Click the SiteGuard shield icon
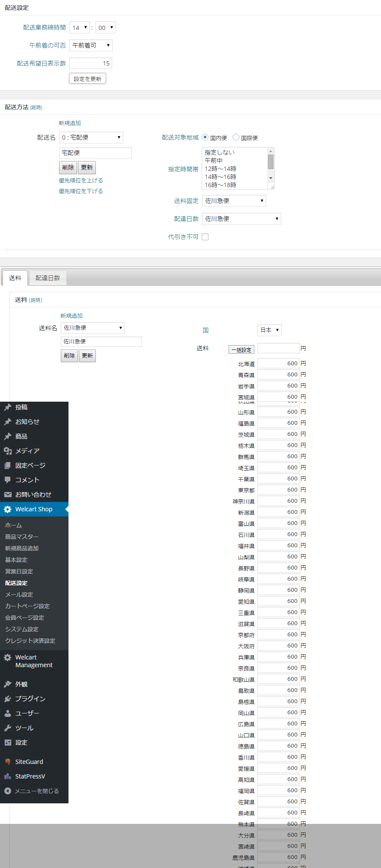 coord(8,762)
